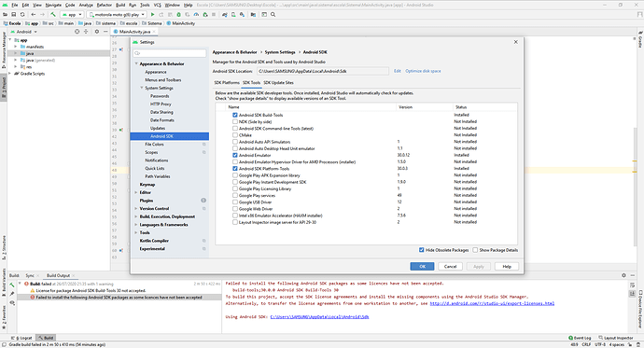
Task: Click the eye filter icon in Build panel
Action: click(12, 303)
